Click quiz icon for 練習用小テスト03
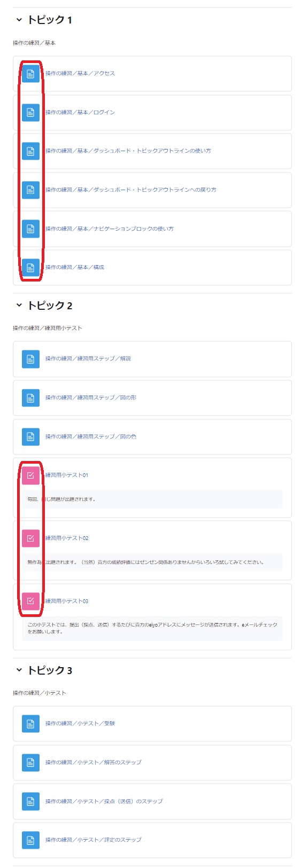The image size is (302, 868). [x=30, y=601]
